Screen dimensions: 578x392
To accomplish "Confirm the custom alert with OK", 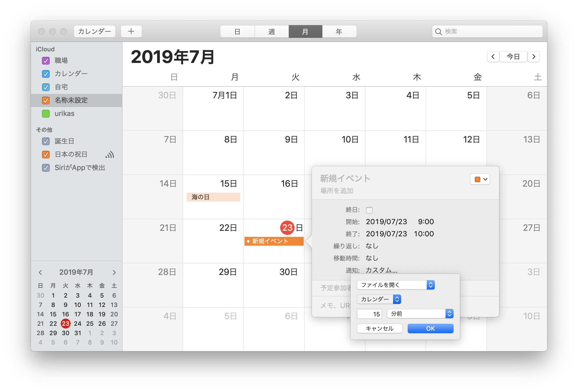I will coord(430,329).
